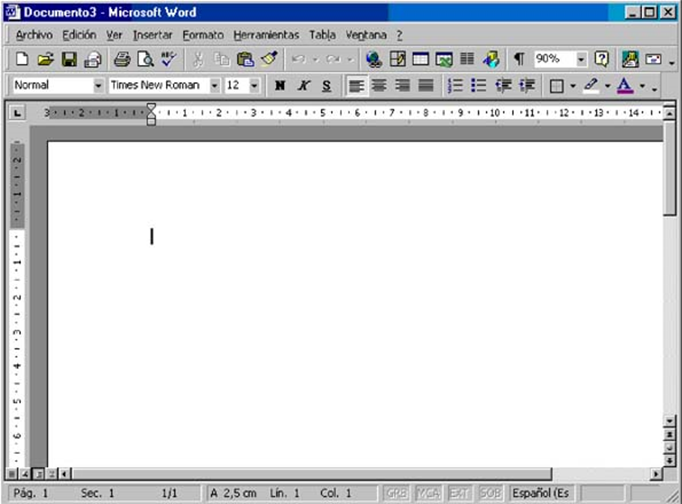Viewport: 682px width, 504px height.
Task: Align text to the right
Action: 403,85
